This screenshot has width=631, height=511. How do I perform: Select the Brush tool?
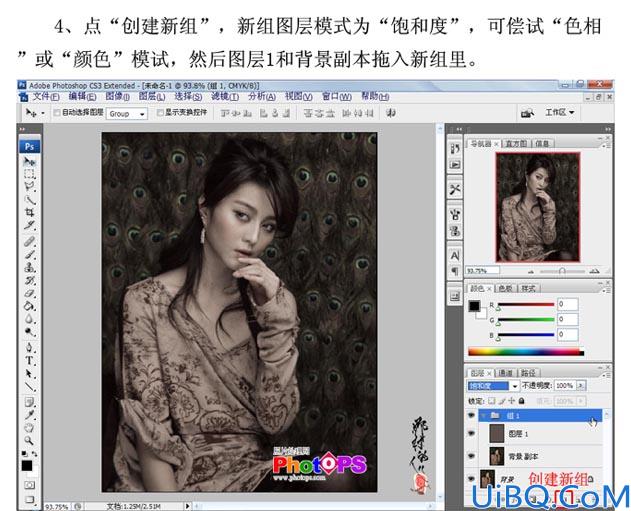point(29,254)
